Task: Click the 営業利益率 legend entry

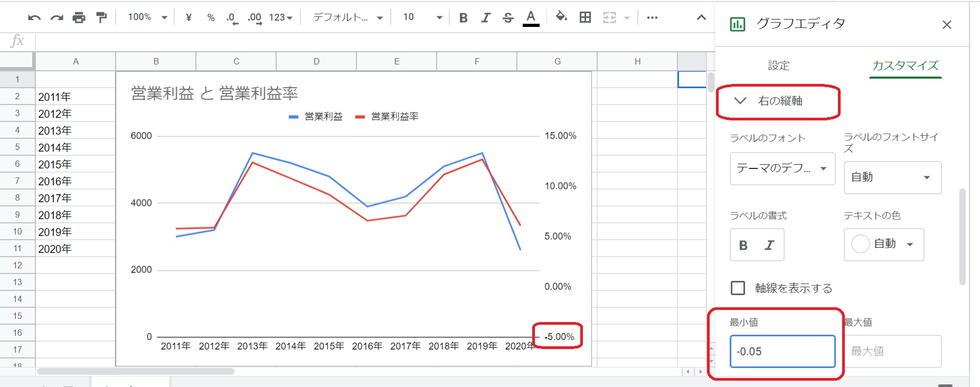Action: (387, 116)
